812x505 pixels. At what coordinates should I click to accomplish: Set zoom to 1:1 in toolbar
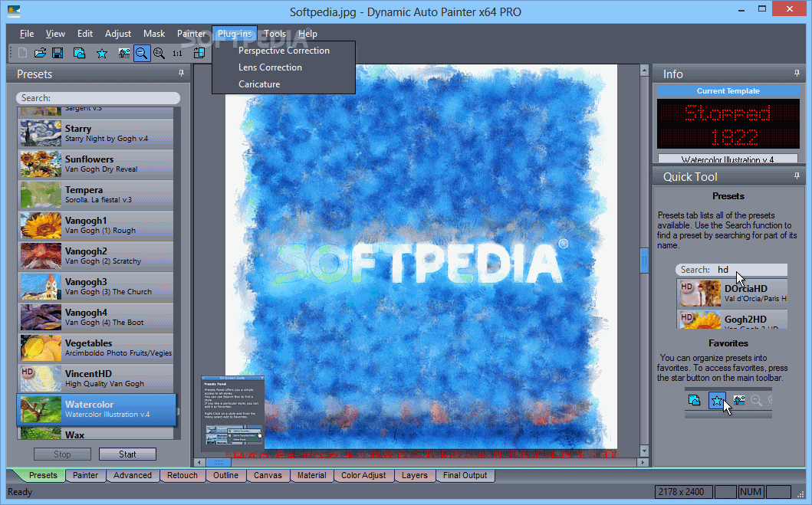tap(177, 54)
